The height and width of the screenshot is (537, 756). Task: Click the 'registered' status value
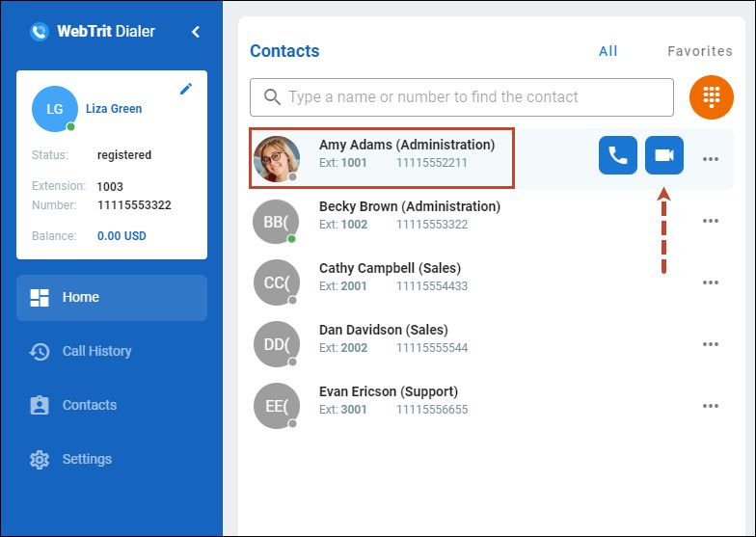click(x=124, y=155)
